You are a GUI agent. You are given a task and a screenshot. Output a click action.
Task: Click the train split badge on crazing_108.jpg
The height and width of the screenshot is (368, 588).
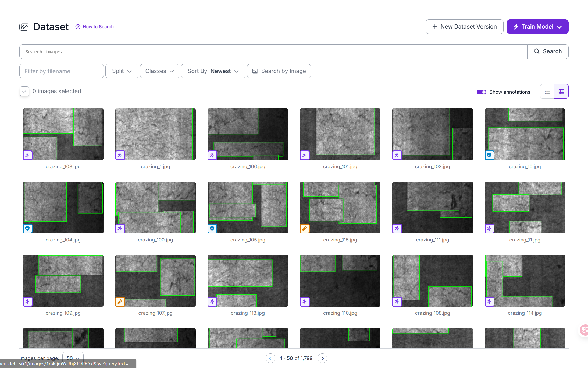pos(397,302)
